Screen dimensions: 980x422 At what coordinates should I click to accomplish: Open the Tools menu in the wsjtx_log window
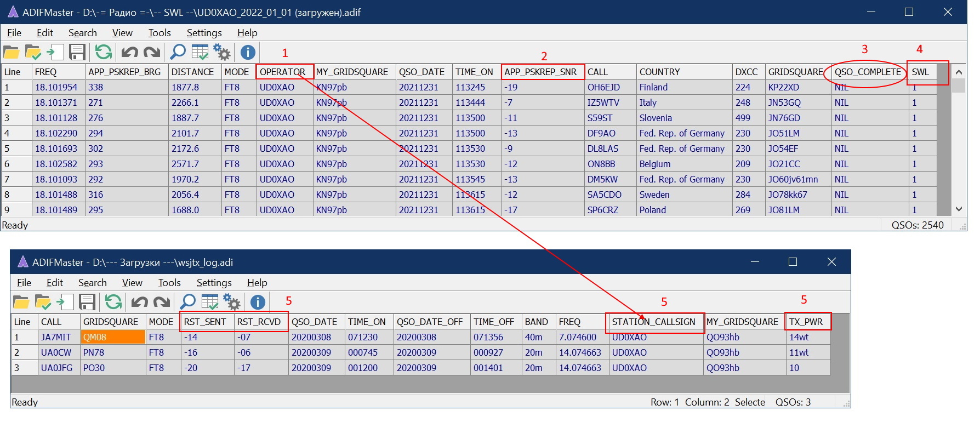coord(169,283)
